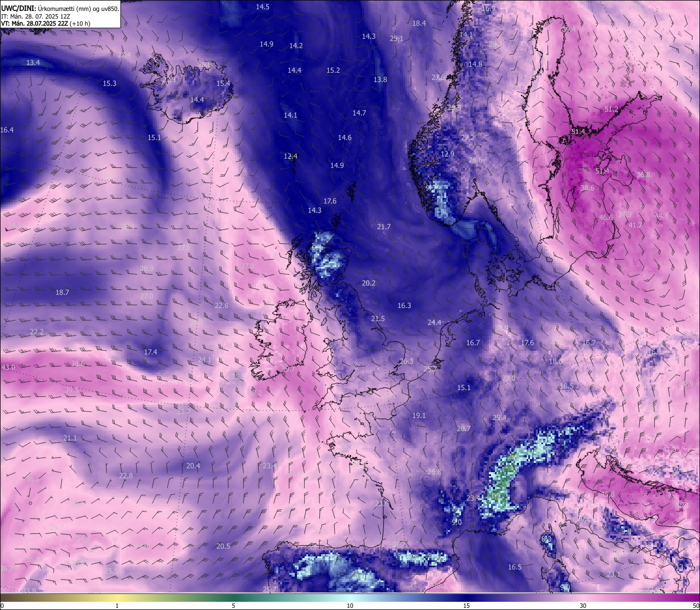Click the 26.9 value label
Screen dimensions: 700x610
(x=147, y=269)
